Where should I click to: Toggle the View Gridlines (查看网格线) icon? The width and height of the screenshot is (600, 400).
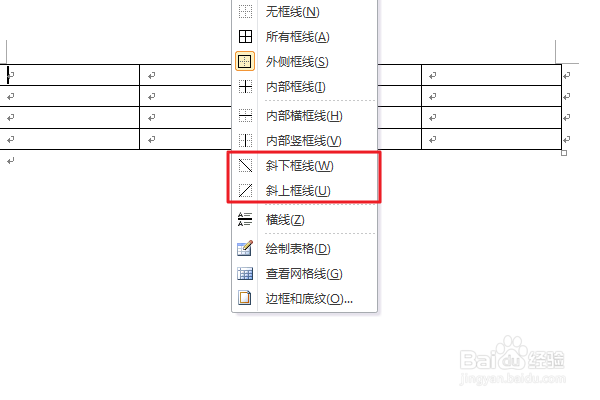245,274
